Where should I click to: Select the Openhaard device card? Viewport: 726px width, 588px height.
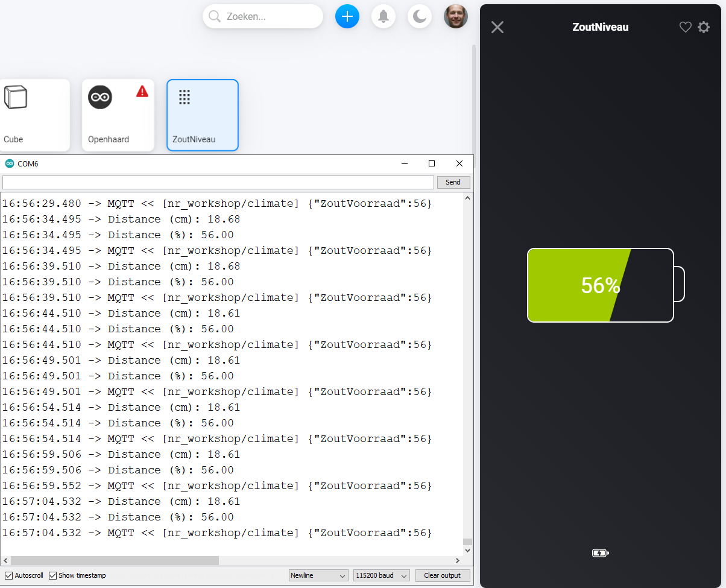coord(118,115)
